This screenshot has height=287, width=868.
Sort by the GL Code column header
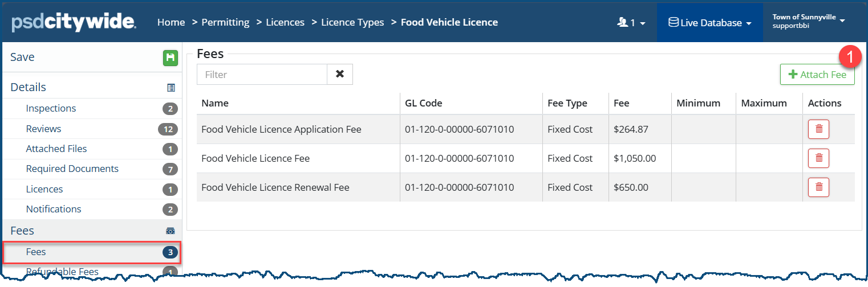pyautogui.click(x=423, y=103)
